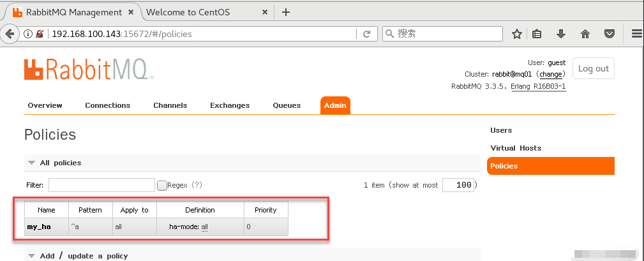The image size is (644, 261).
Task: Open downloads arrow icon
Action: [x=560, y=34]
